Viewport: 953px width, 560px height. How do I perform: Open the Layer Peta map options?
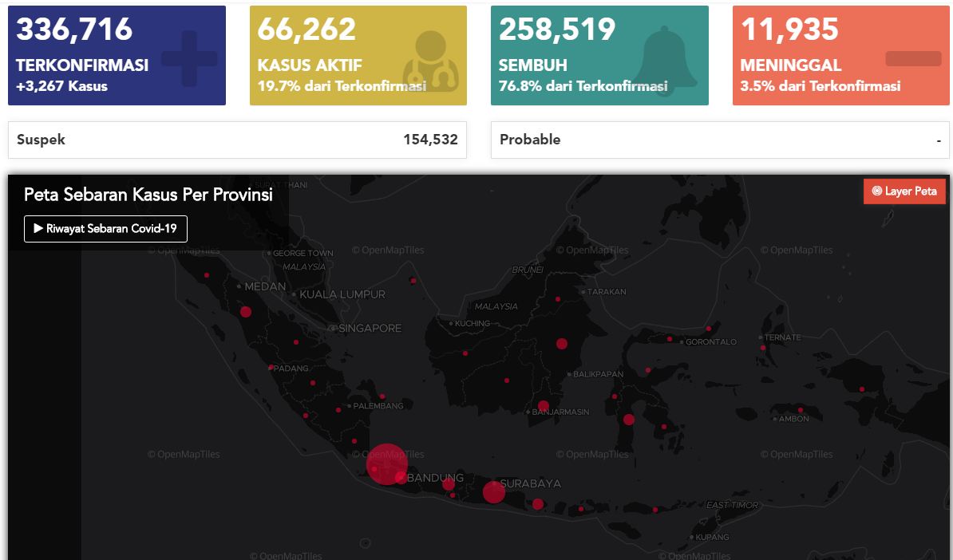click(x=904, y=191)
